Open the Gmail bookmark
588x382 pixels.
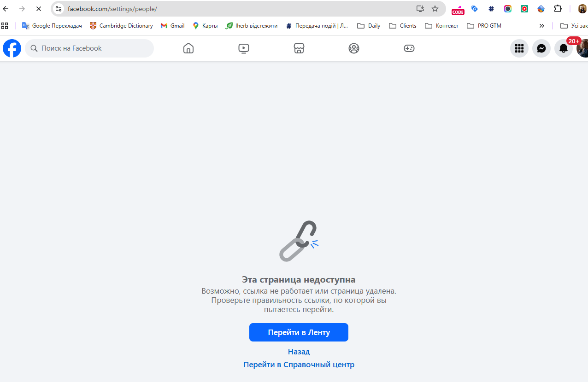click(x=172, y=26)
